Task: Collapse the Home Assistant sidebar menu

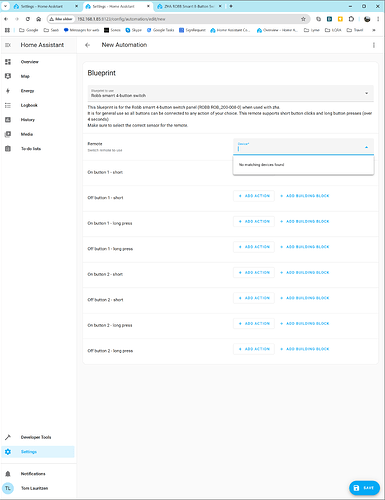Action: (8, 45)
